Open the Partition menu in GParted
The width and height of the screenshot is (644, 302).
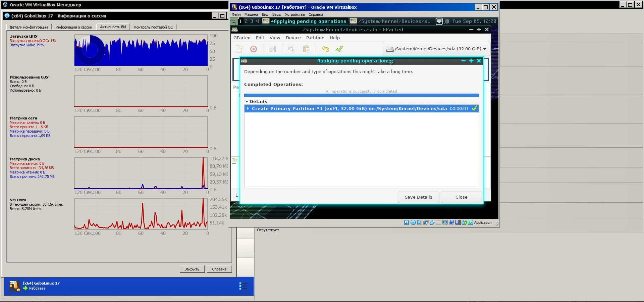click(x=315, y=38)
